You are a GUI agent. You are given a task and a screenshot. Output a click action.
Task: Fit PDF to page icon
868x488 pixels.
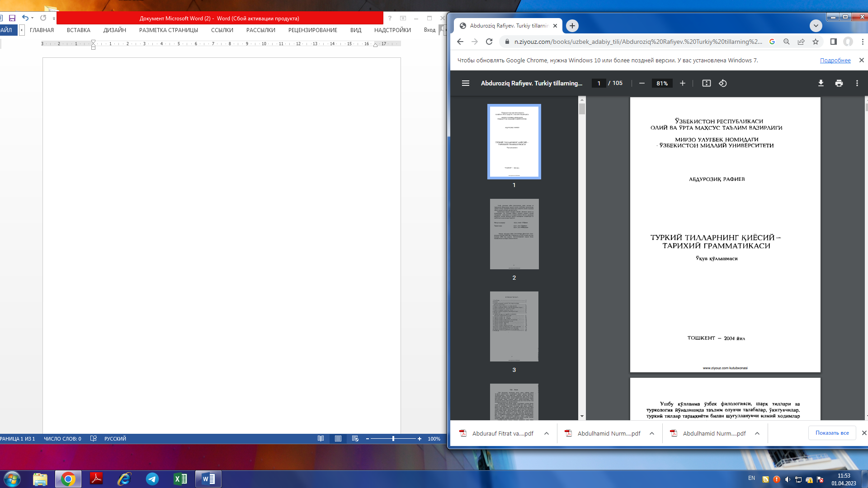point(707,83)
